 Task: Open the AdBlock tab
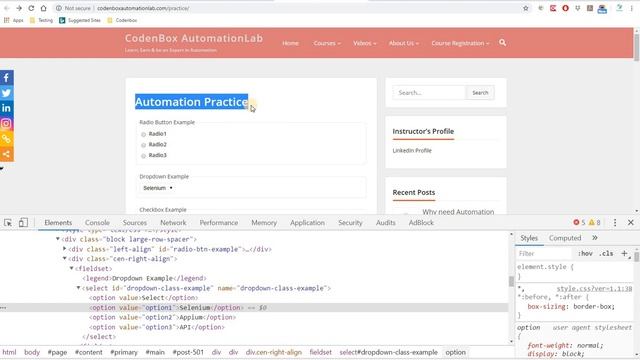421,222
